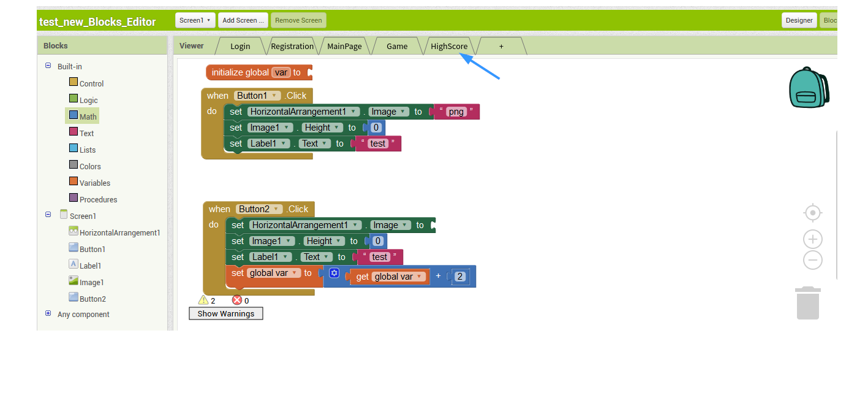This screenshot has width=868, height=398.
Task: Click the initialize global var block
Action: [259, 72]
